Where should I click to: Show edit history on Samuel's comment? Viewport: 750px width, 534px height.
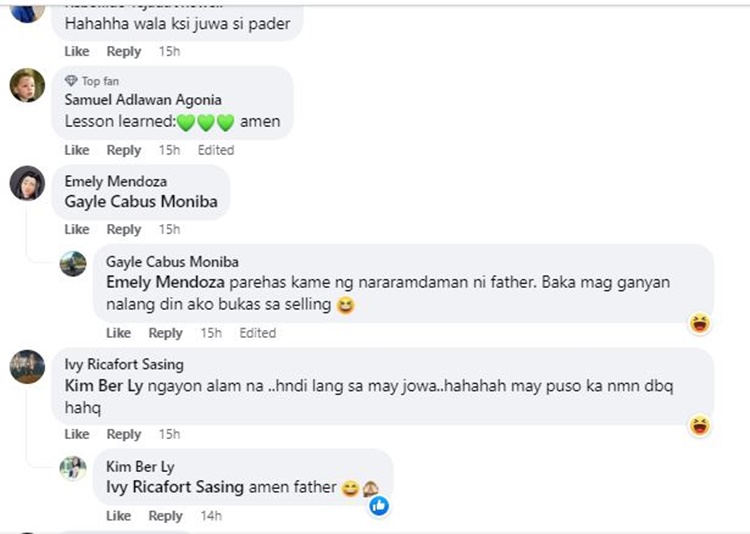(x=215, y=150)
